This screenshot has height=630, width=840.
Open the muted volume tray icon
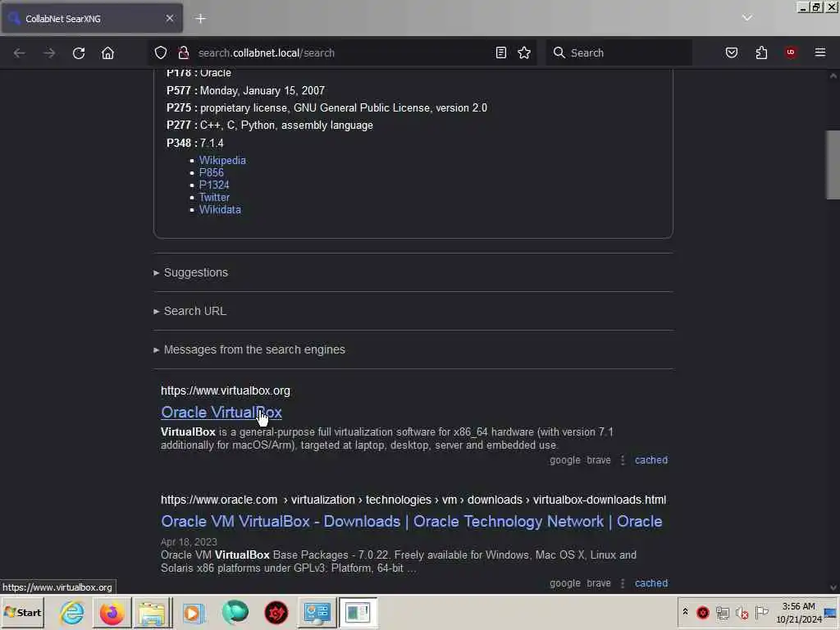point(742,612)
